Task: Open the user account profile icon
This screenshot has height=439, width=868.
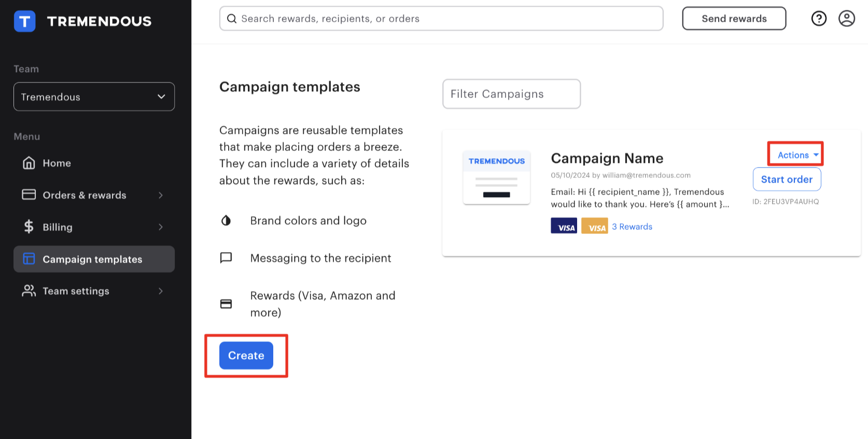Action: pyautogui.click(x=847, y=19)
